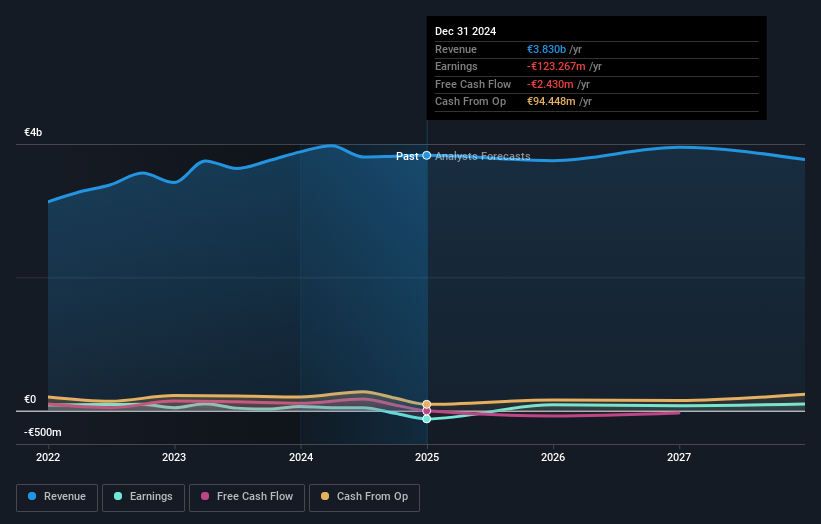821x524 pixels.
Task: Click the 2026 x-axis label
Action: 553,457
